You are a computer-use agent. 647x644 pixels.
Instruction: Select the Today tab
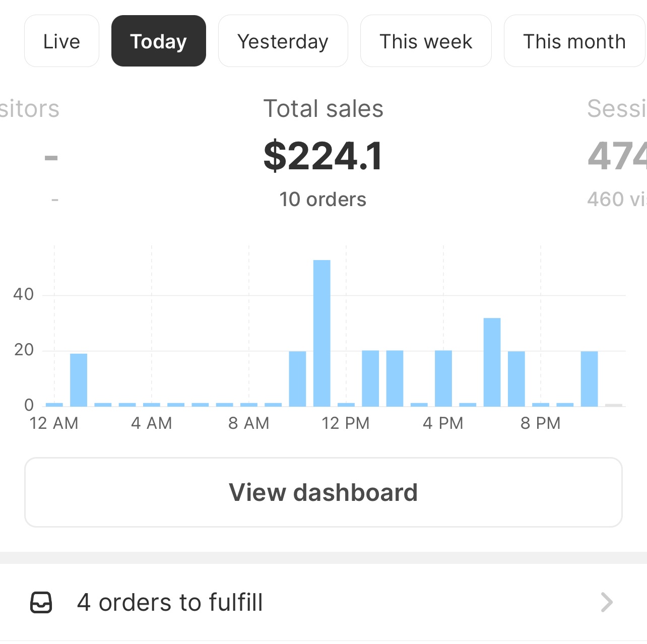(159, 41)
